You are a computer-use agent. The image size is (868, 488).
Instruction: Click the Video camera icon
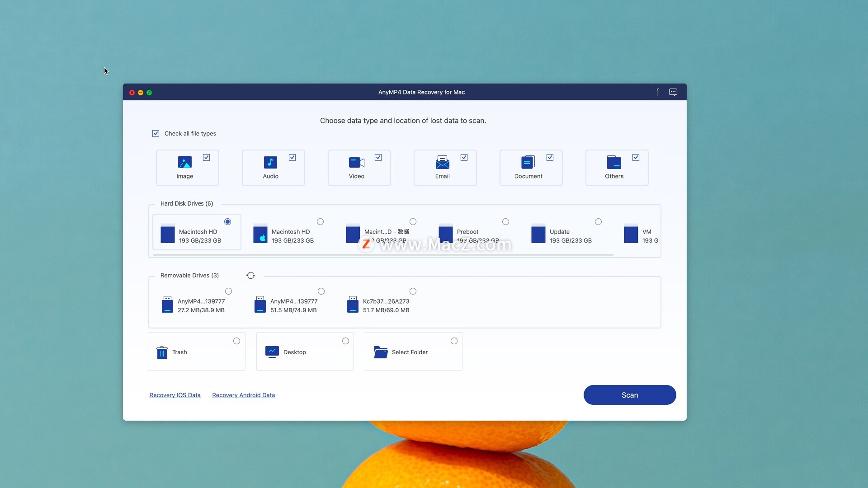click(357, 162)
